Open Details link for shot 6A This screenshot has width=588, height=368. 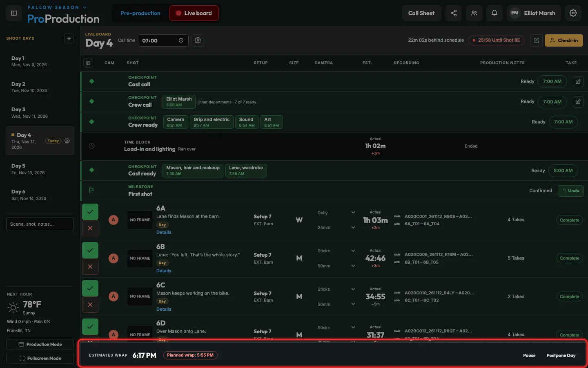tap(164, 232)
